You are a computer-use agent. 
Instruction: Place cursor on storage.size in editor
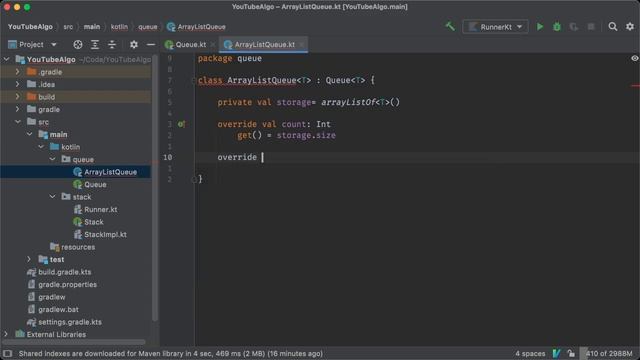[306, 135]
